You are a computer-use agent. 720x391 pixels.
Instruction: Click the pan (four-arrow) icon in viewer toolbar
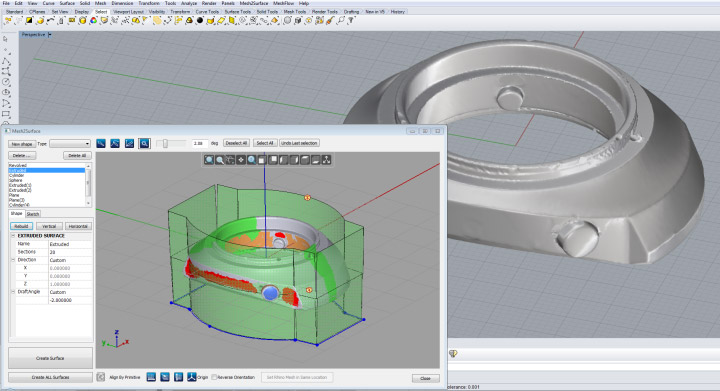point(241,160)
